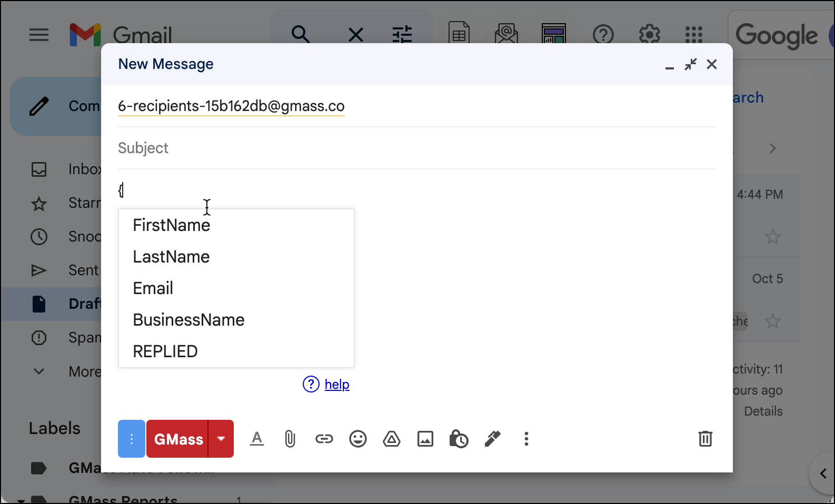Discard draft with the trash icon

pyautogui.click(x=705, y=439)
